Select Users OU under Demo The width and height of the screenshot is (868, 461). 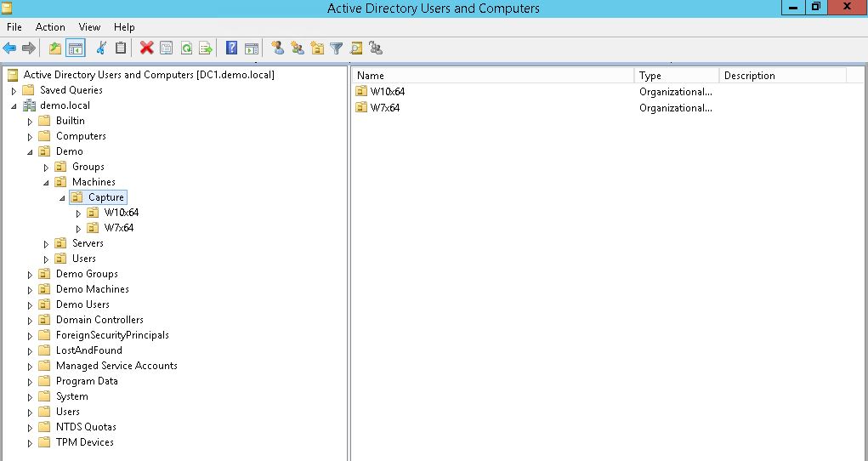(x=83, y=259)
